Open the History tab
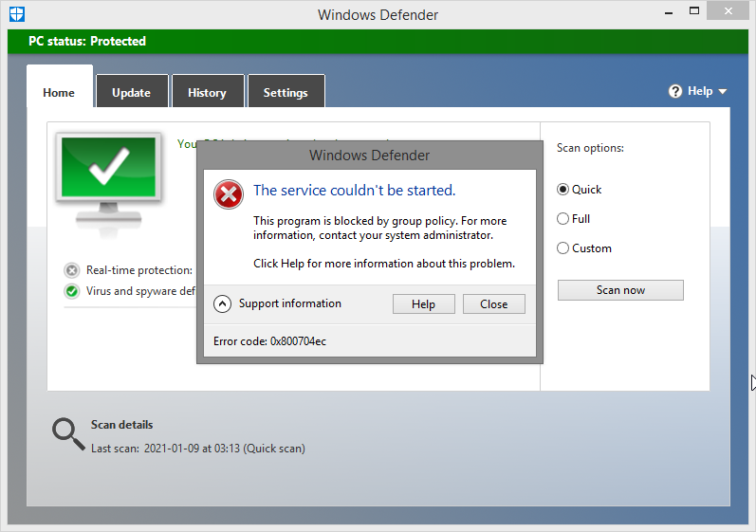Screen dimensions: 756x532 coord(208,93)
